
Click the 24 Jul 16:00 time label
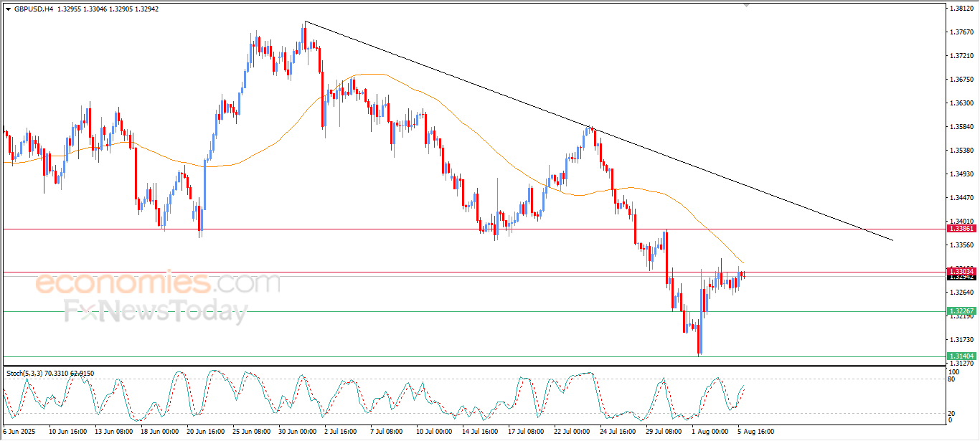618,432
